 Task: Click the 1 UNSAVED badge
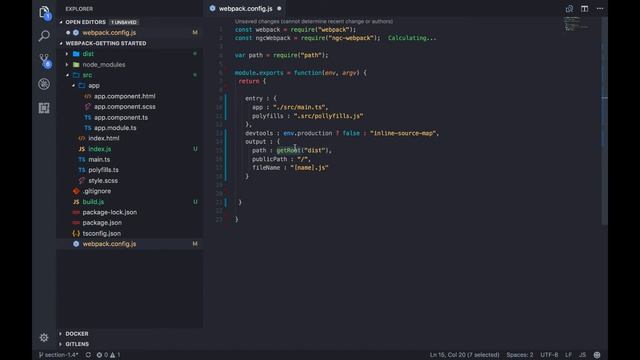pos(124,22)
